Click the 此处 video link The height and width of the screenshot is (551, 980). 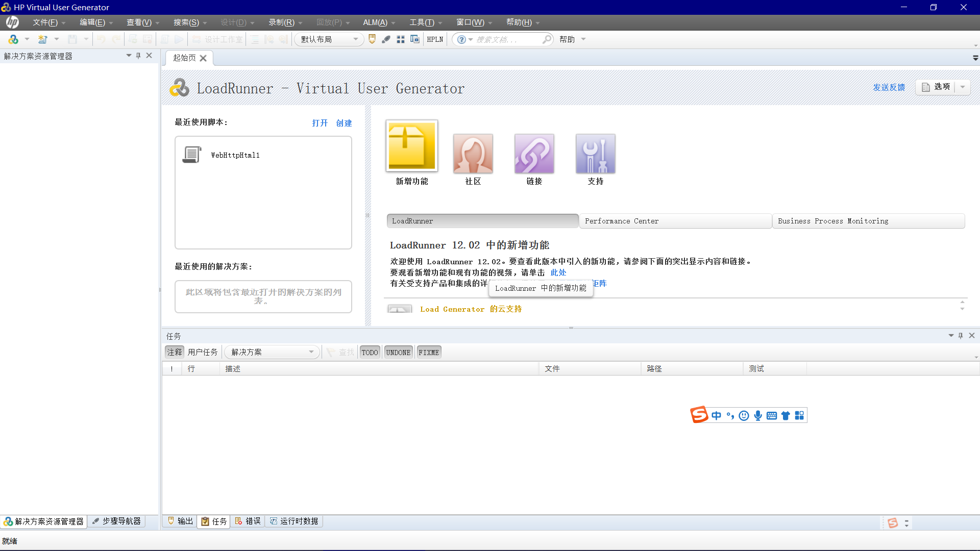[x=558, y=272]
